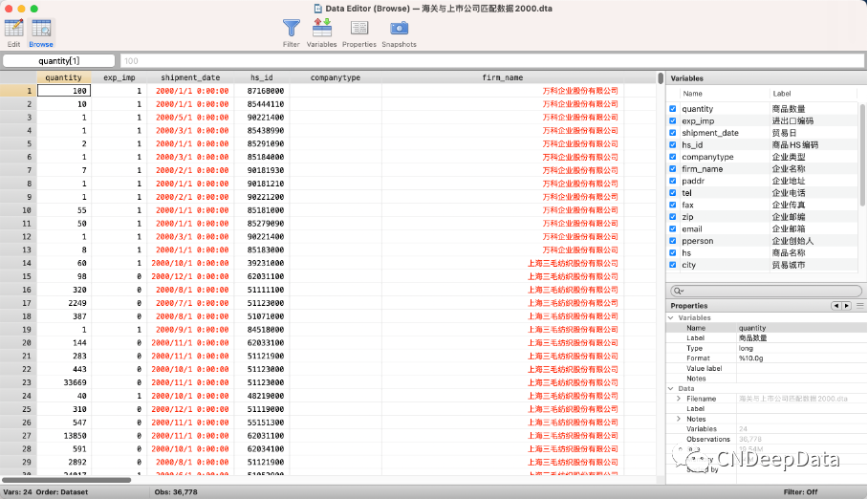868x499 pixels.
Task: Click Filter: Off in status bar
Action: pyautogui.click(x=800, y=491)
